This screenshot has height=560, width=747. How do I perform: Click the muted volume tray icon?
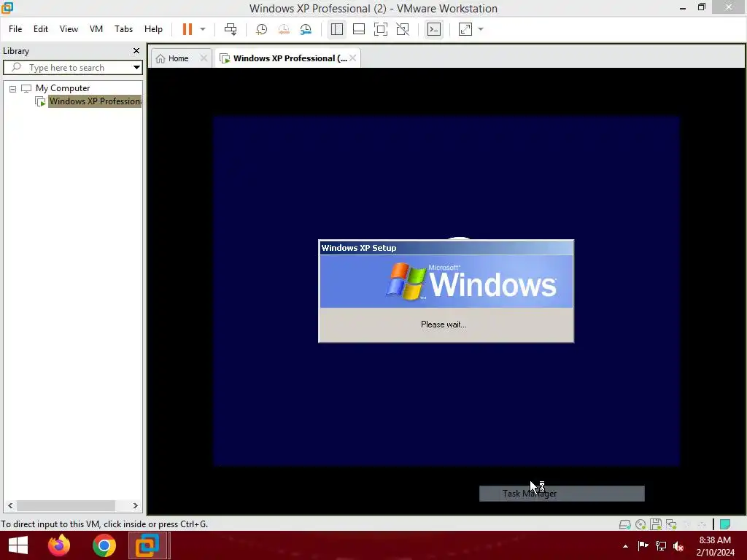click(x=678, y=546)
